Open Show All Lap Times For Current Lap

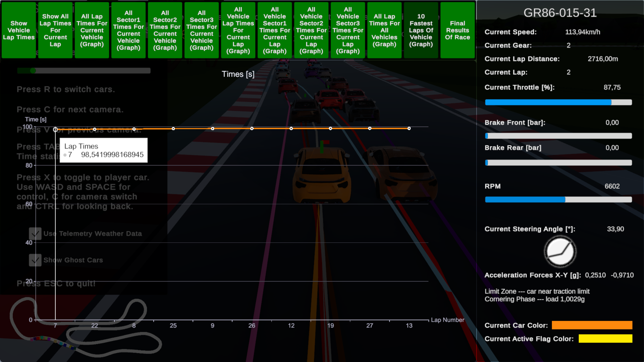pyautogui.click(x=55, y=30)
